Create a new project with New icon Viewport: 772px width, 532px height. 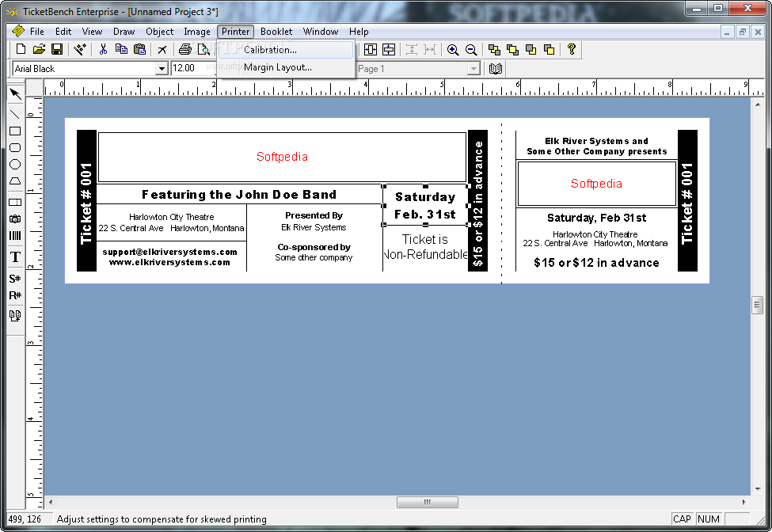coord(21,49)
